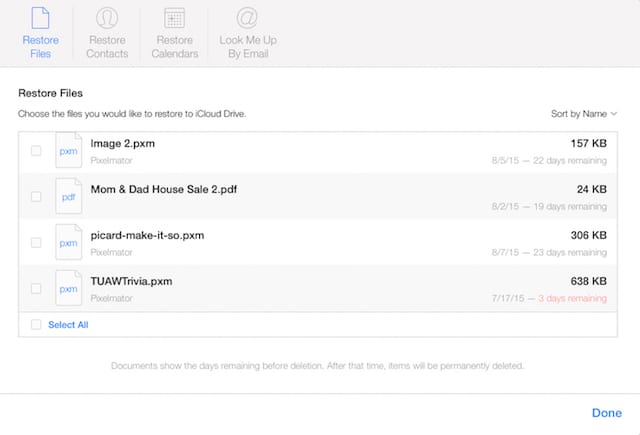The width and height of the screenshot is (640, 435).
Task: Click the picard-make-it-so.pxm file icon
Action: (68, 243)
